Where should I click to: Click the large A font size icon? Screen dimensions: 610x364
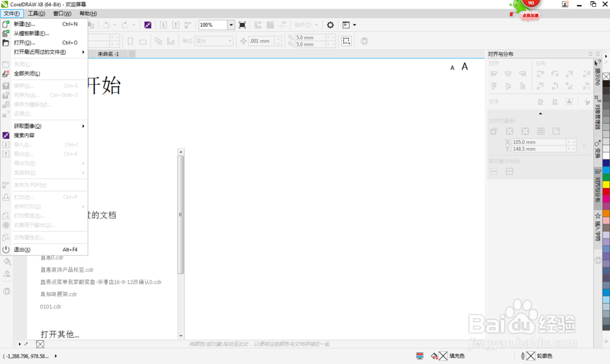(x=464, y=66)
